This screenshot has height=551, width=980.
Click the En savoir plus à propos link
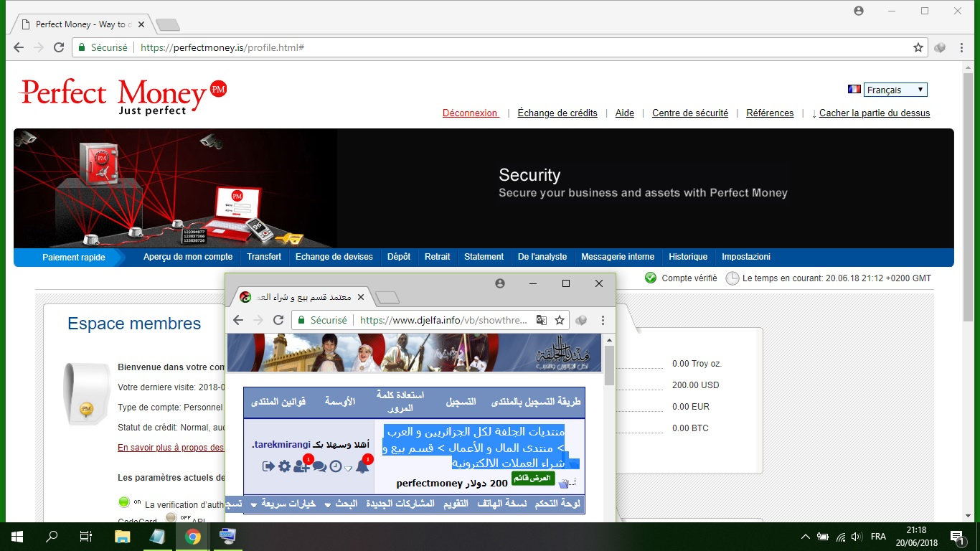(x=171, y=448)
